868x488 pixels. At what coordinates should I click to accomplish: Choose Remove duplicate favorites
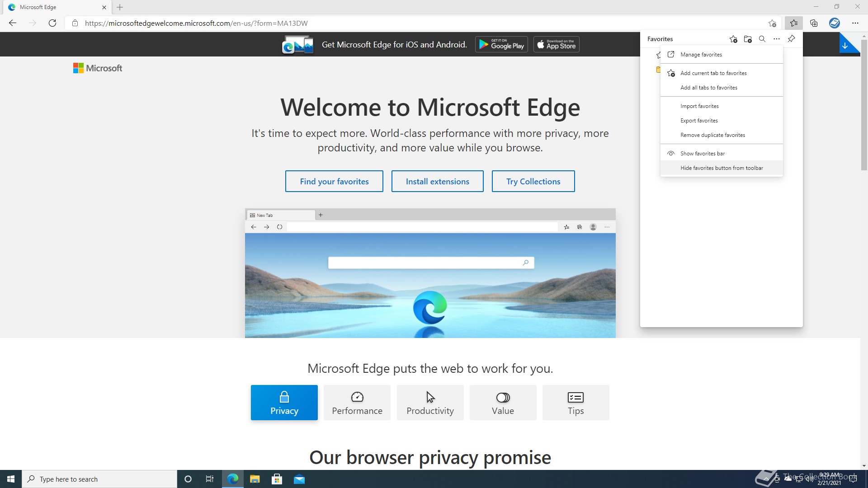click(x=722, y=135)
